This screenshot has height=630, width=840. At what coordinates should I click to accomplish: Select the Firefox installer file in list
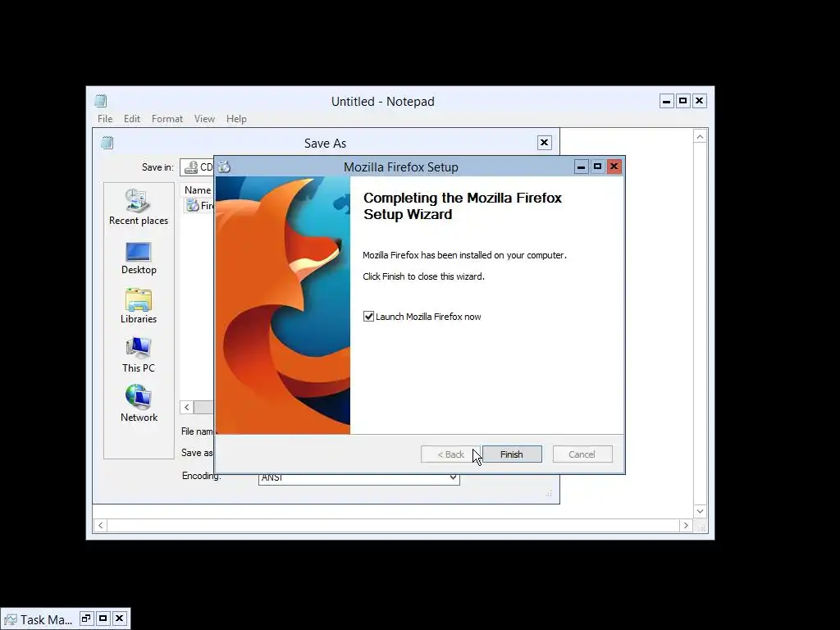[199, 206]
